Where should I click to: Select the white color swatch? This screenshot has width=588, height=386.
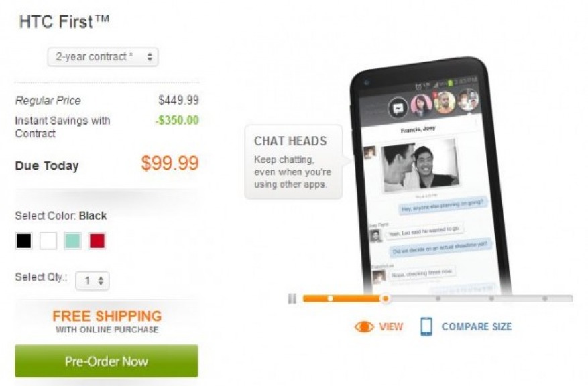(48, 241)
